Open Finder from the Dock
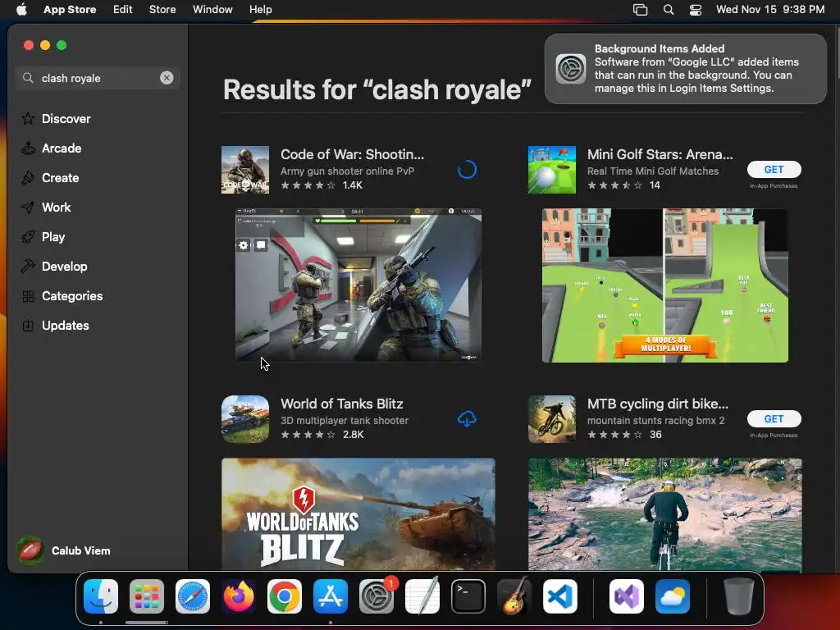Image resolution: width=840 pixels, height=630 pixels. pos(101,596)
